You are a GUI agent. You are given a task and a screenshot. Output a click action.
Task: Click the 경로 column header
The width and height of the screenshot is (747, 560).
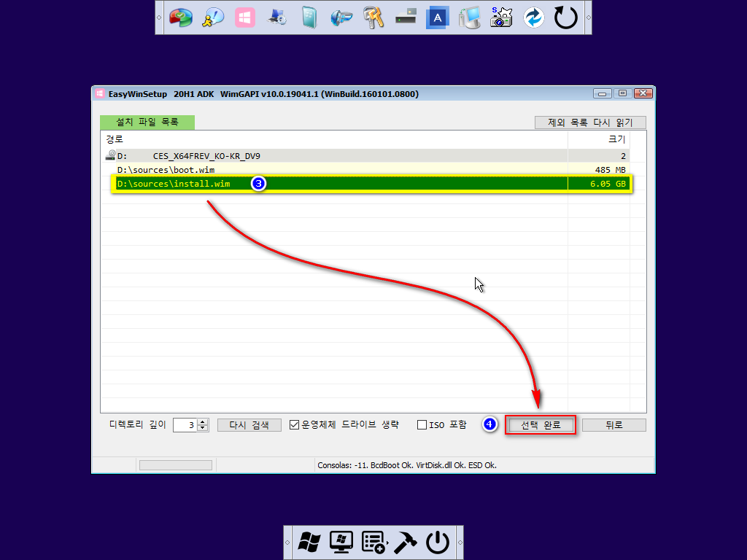pyautogui.click(x=334, y=139)
